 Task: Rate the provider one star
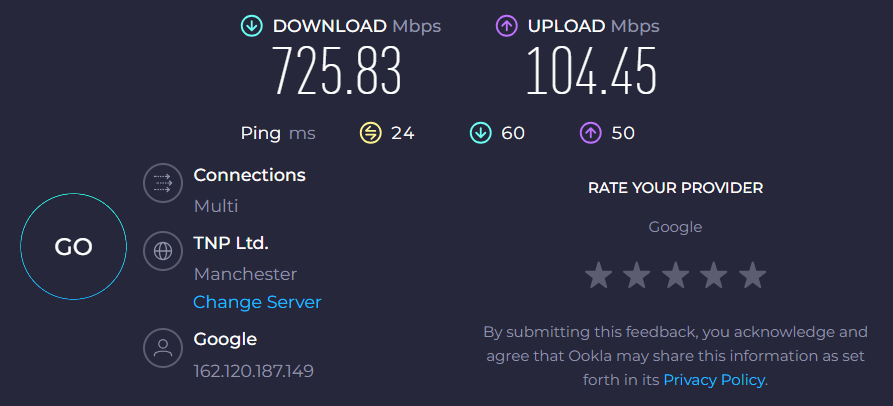tap(599, 275)
